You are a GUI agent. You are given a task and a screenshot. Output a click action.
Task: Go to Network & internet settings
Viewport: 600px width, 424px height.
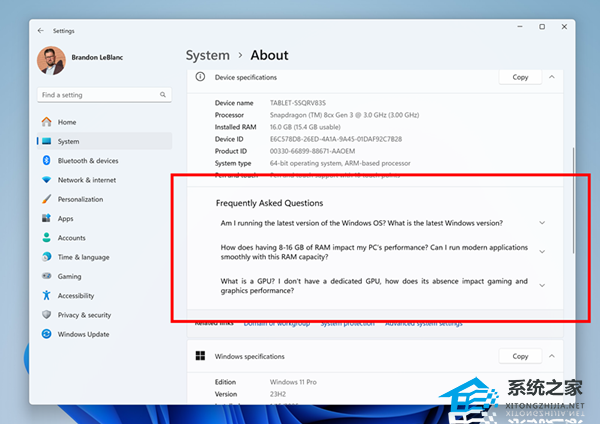click(x=104, y=180)
